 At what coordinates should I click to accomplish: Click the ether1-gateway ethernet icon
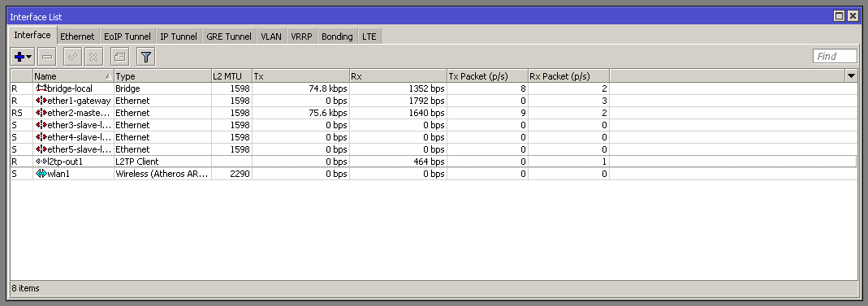(x=41, y=101)
